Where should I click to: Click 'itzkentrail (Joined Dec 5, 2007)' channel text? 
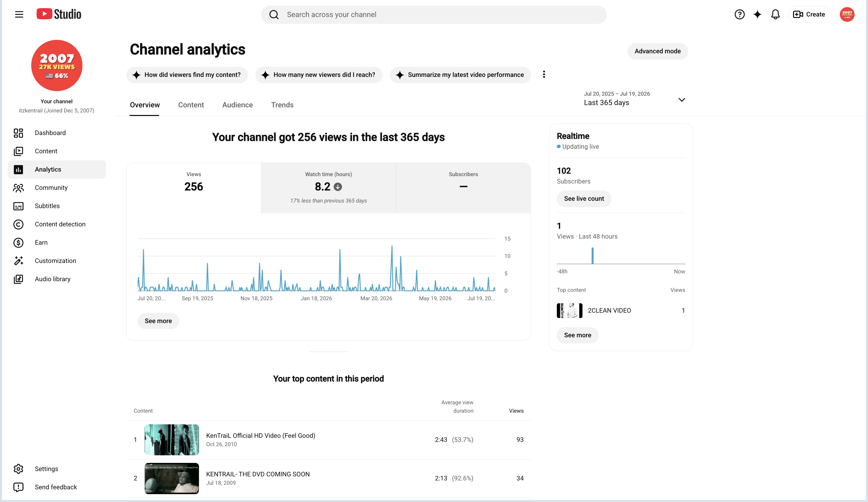(57, 111)
